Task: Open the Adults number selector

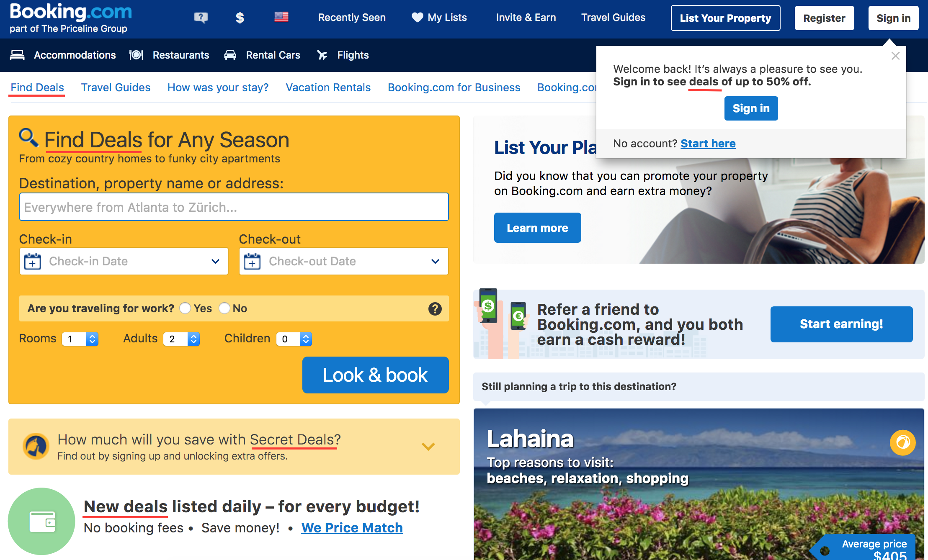Action: point(181,339)
